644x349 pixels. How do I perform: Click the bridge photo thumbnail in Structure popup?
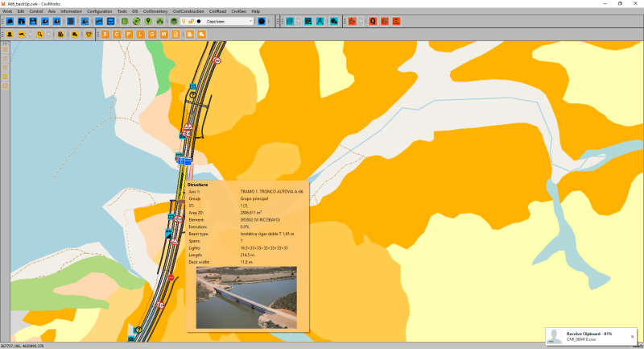[x=246, y=297]
